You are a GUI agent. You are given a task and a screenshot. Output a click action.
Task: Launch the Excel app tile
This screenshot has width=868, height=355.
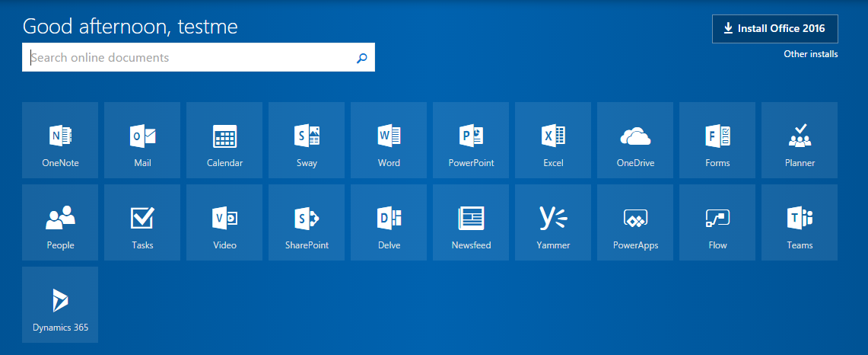pos(553,139)
